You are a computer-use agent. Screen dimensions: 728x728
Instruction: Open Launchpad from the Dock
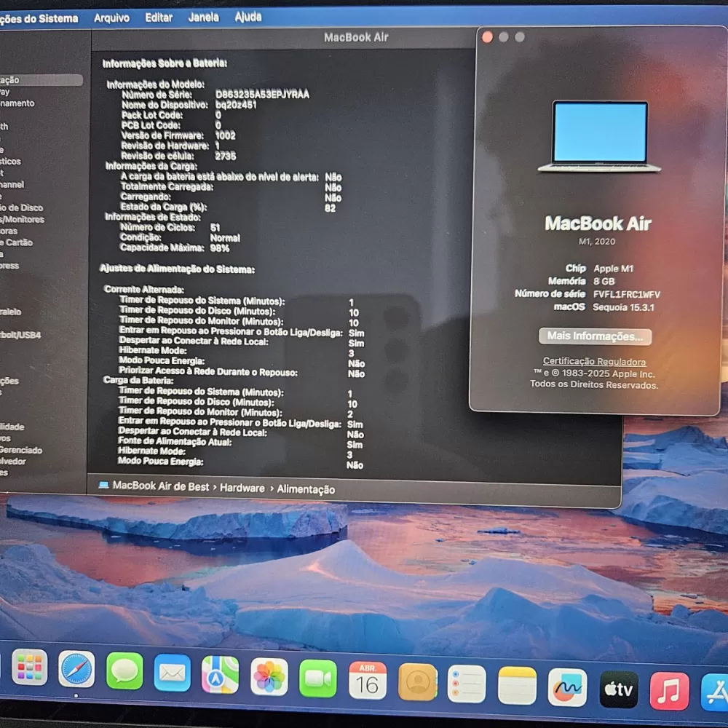30,668
